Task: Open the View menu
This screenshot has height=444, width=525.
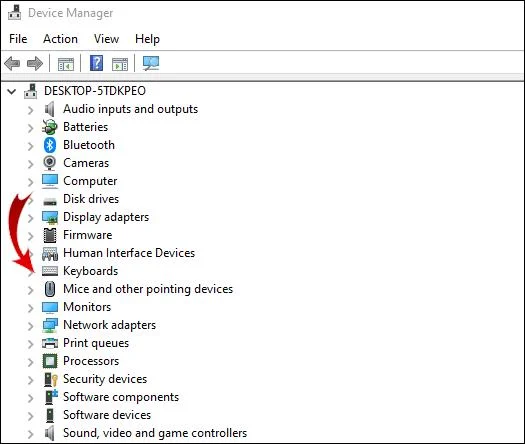Action: 106,39
